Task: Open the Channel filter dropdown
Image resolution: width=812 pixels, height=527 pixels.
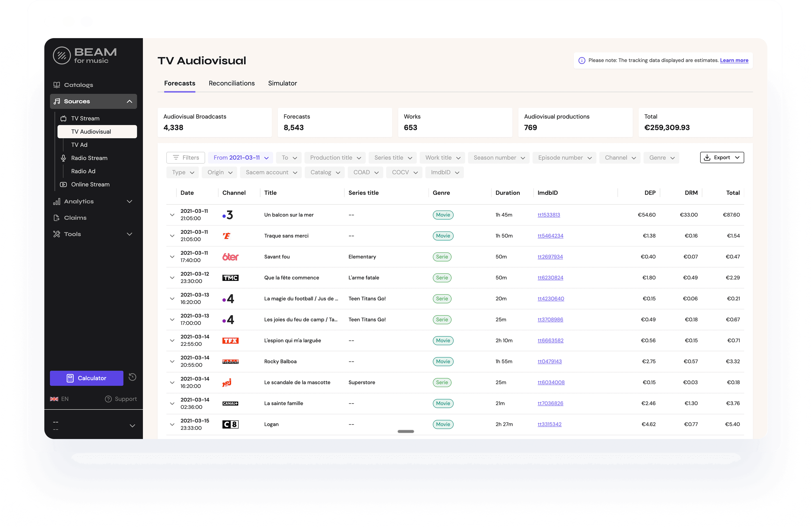Action: tap(620, 158)
